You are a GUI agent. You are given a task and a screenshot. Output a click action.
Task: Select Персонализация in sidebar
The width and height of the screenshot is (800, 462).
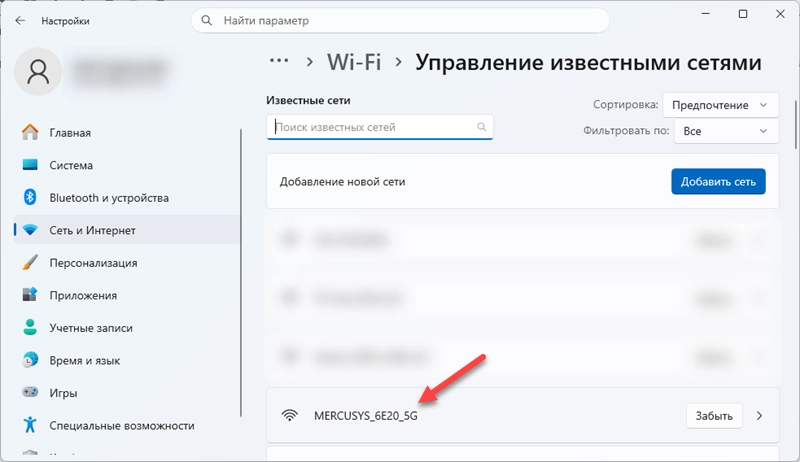127,263
